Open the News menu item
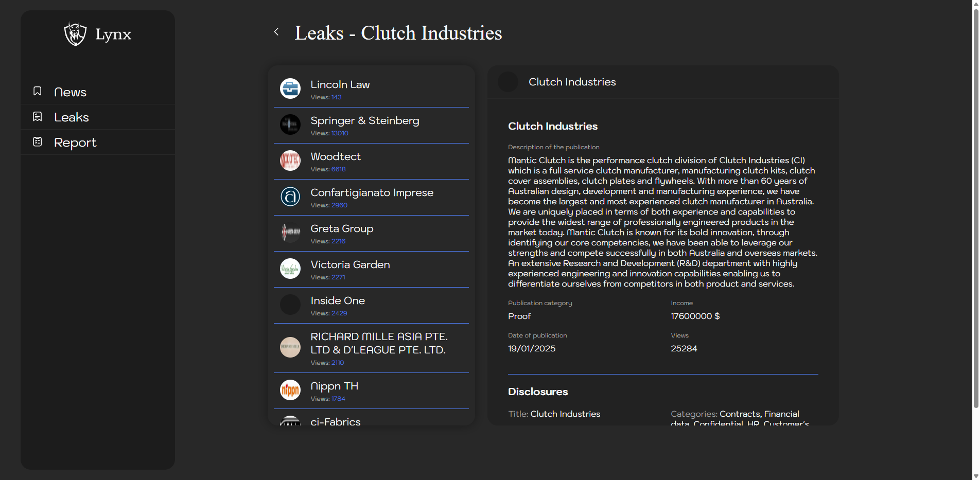 [x=71, y=92]
